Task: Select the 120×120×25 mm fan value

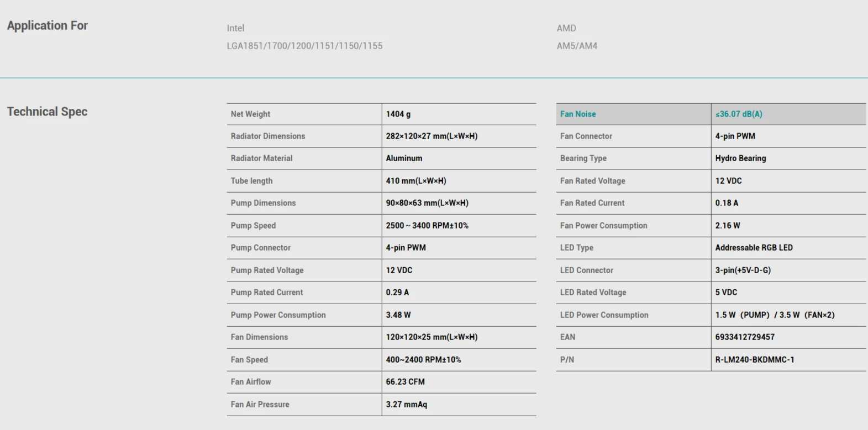Action: [x=432, y=337]
